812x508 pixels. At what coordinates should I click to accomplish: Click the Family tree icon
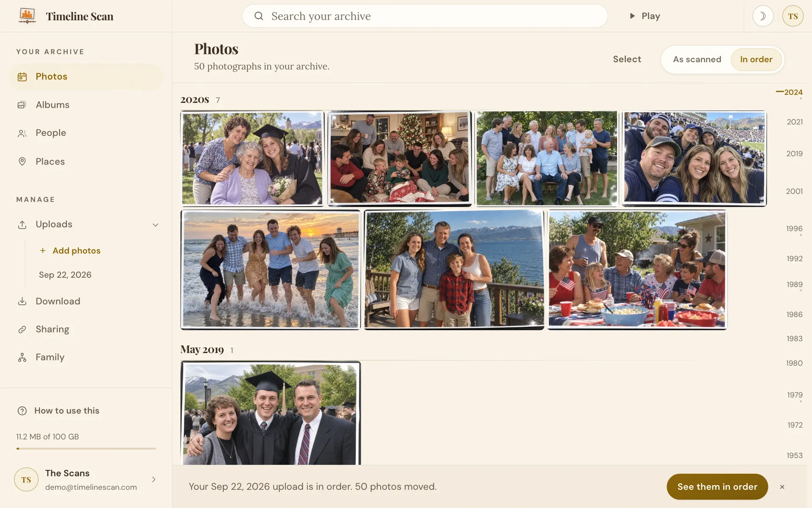click(22, 358)
